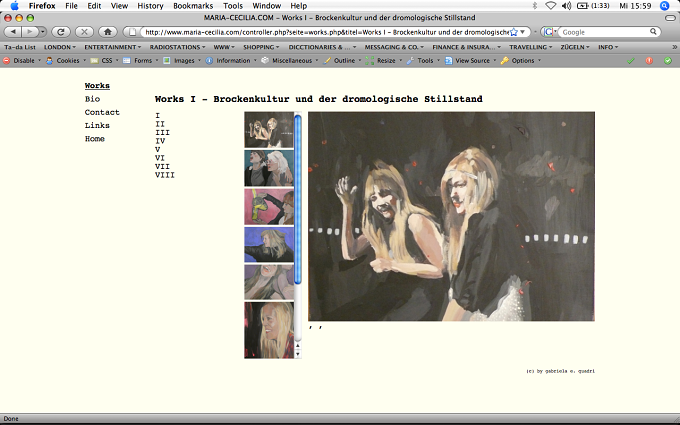680x425 pixels.
Task: Reload the page with the refresh icon
Action: pos(61,32)
